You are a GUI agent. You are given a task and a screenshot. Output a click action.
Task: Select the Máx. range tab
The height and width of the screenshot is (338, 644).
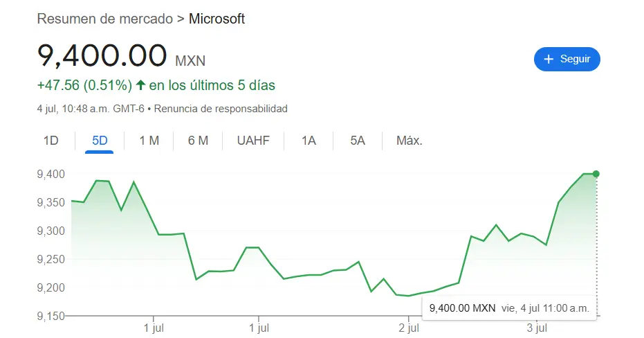click(x=409, y=141)
